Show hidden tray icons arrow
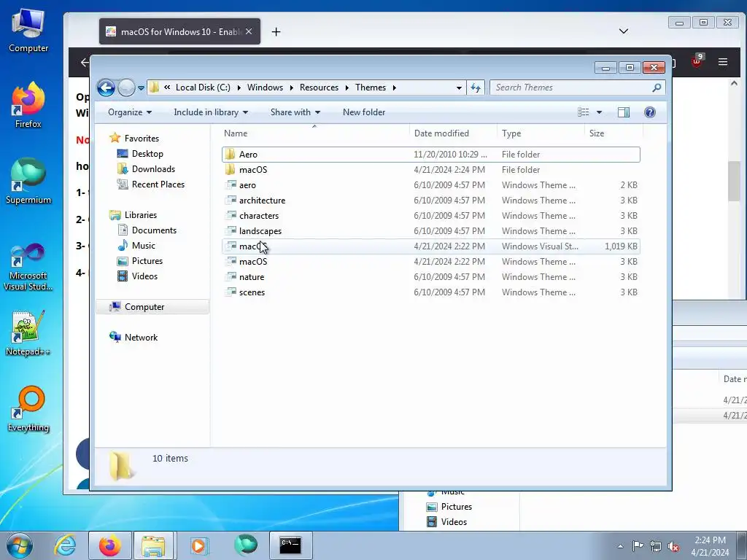Screen dimensions: 747x560 (x=620, y=547)
